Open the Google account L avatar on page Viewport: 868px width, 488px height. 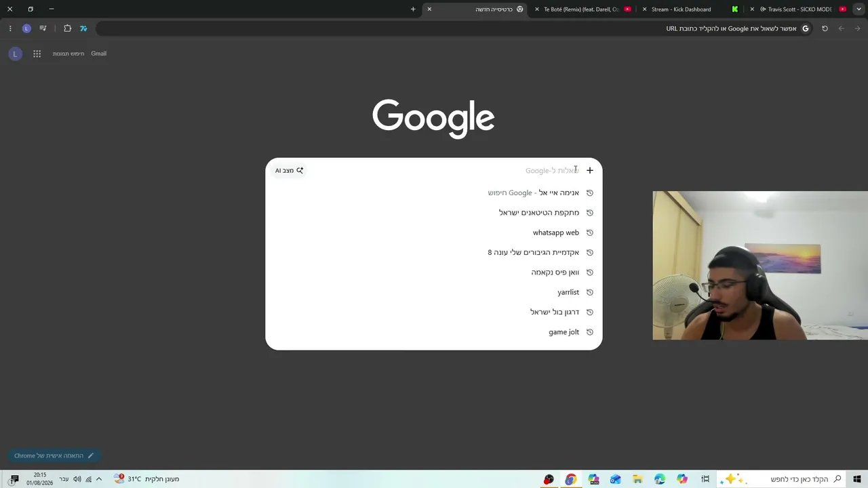click(x=15, y=54)
